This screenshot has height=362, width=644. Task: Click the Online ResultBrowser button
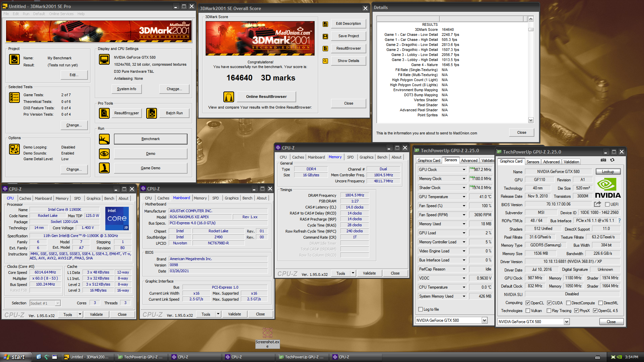click(x=266, y=97)
